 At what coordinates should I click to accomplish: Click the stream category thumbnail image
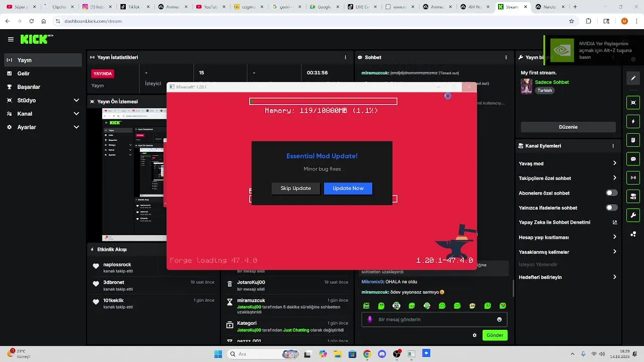[526, 86]
